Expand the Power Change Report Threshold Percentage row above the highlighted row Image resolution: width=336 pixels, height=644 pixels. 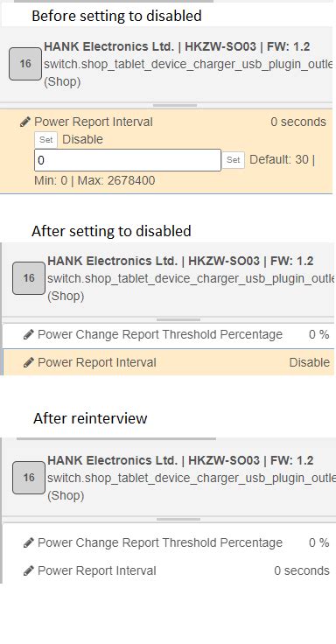click(168, 334)
